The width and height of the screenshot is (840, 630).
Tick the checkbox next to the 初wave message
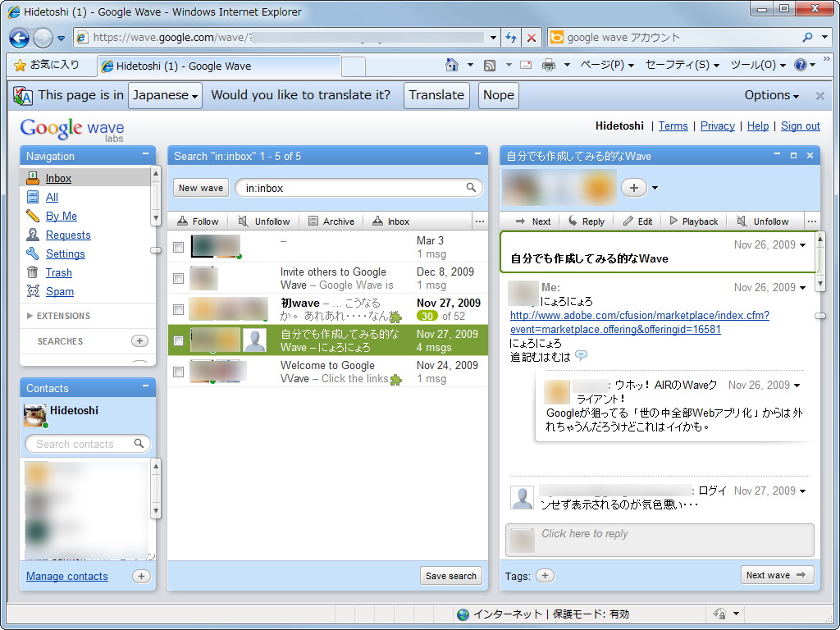coord(178,308)
